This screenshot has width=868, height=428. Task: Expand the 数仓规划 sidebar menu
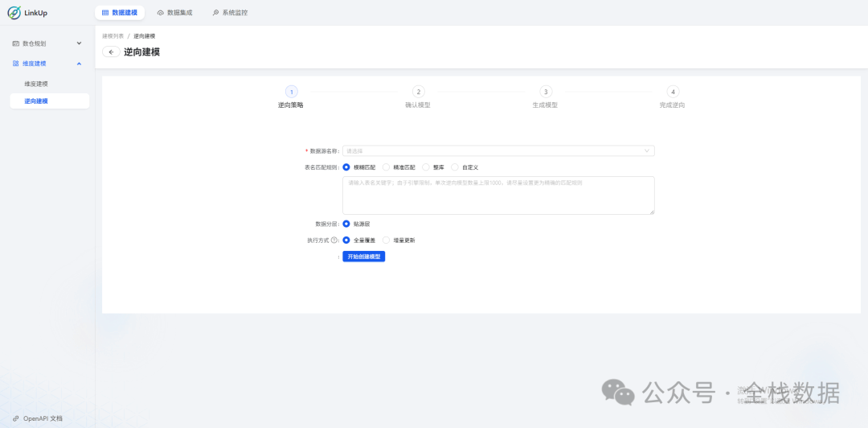[x=79, y=43]
